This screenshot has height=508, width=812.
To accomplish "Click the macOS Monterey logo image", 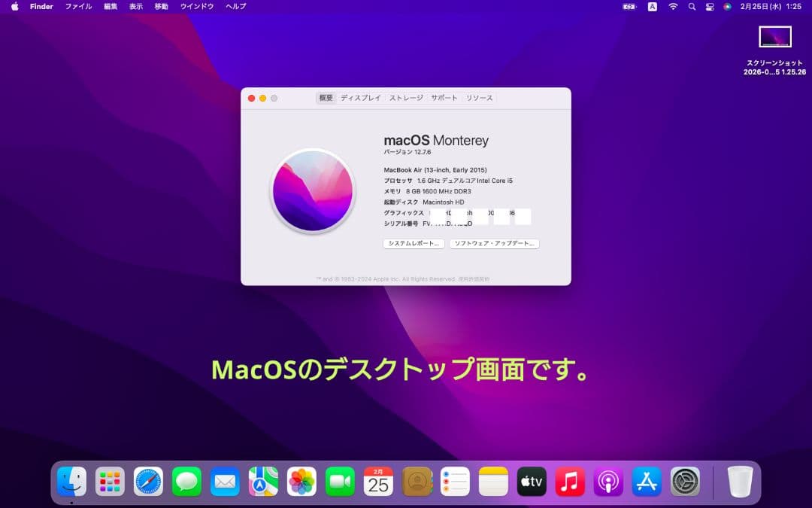I will click(x=313, y=190).
